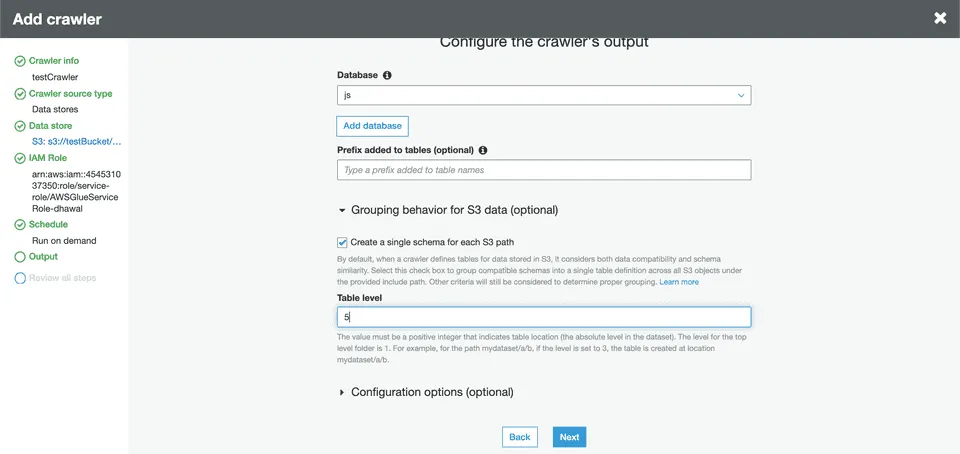The height and width of the screenshot is (454, 960).
Task: Go to the Crawler source type step
Action: 70,94
